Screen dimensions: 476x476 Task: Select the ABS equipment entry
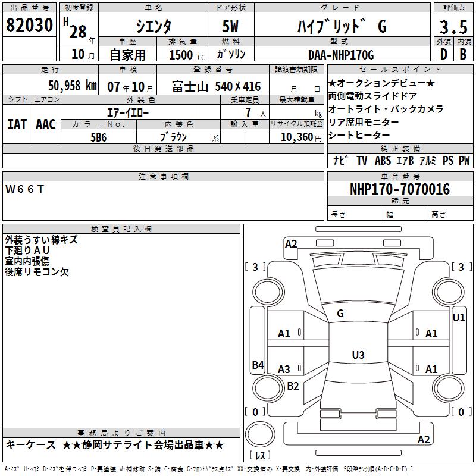click(x=383, y=161)
